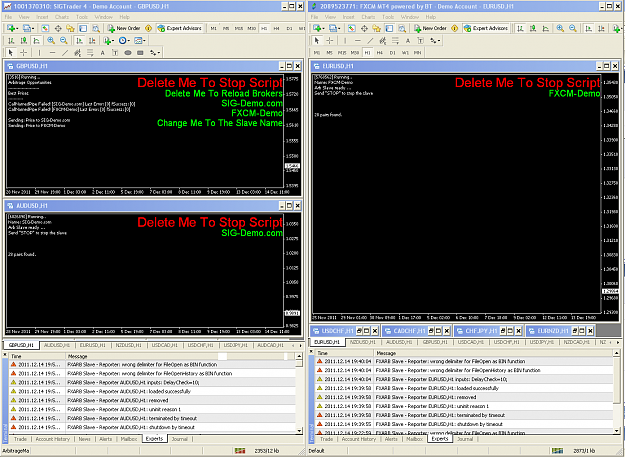Click New Order in SIGTrader window
625x457 pixels.
tap(124, 28)
